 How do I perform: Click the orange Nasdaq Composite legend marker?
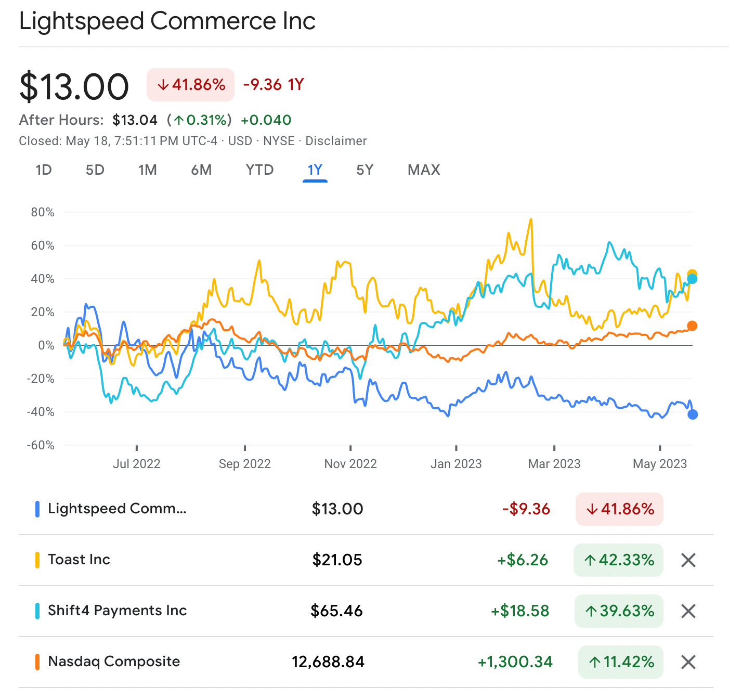(x=36, y=662)
